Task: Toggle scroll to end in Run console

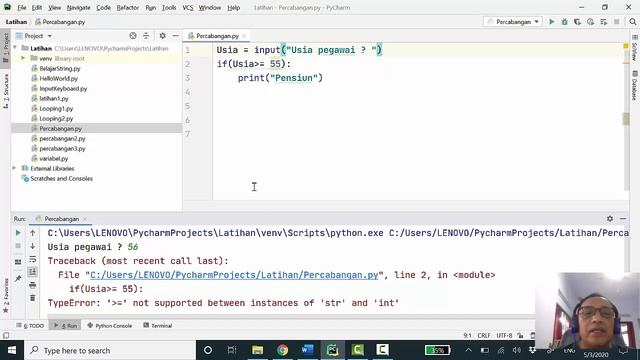Action: tap(33, 272)
